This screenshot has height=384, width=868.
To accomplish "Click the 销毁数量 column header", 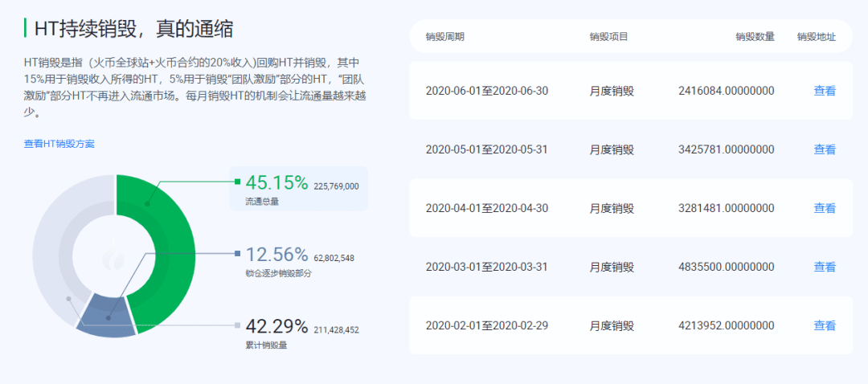I will point(755,37).
